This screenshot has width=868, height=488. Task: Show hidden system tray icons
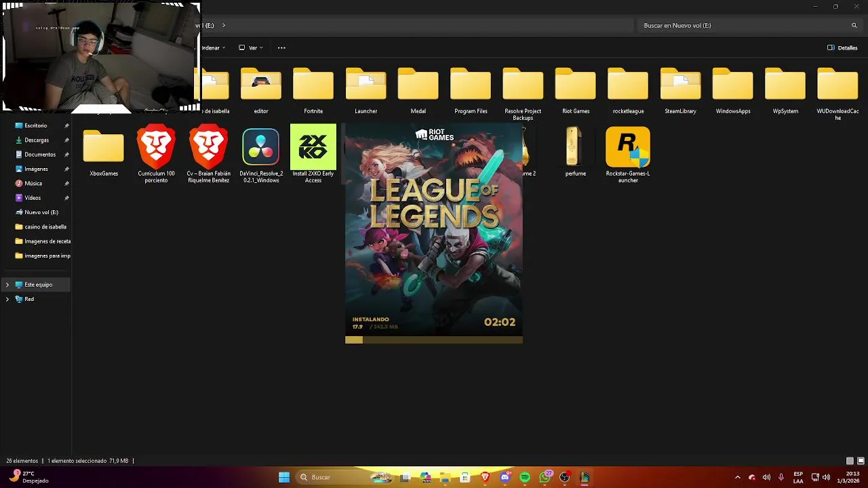point(738,477)
